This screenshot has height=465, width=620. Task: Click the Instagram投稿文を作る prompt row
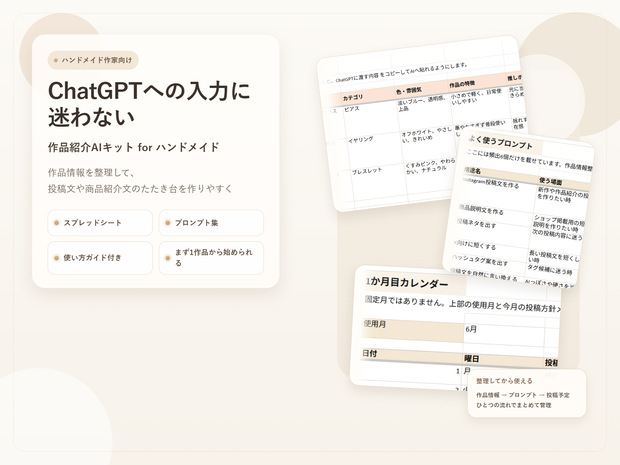coord(491,183)
